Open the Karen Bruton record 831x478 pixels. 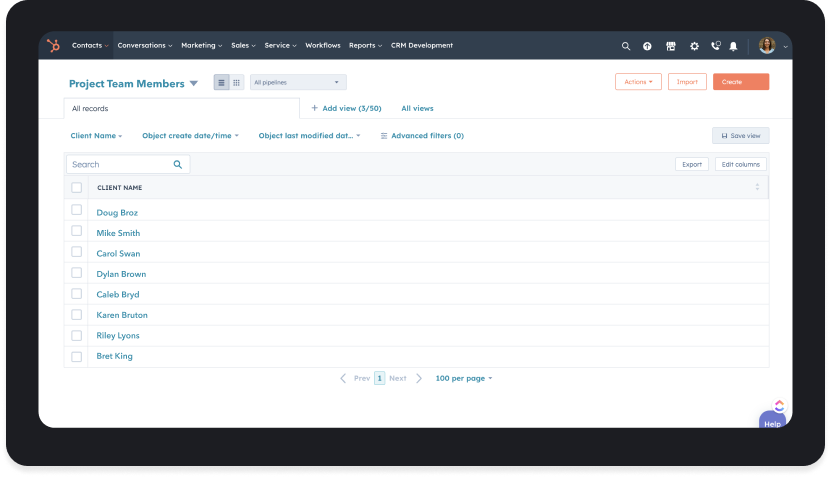122,315
